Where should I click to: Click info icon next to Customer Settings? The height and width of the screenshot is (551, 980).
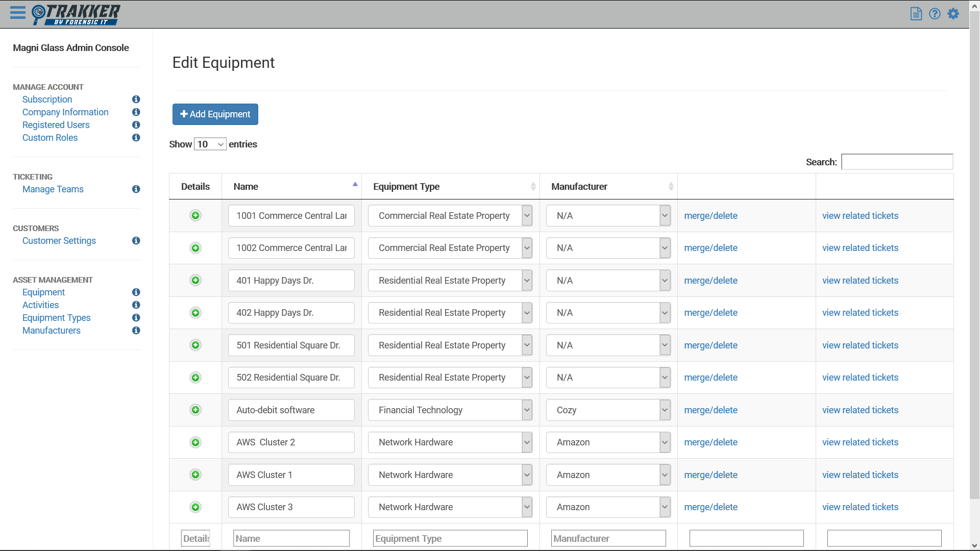tap(136, 241)
